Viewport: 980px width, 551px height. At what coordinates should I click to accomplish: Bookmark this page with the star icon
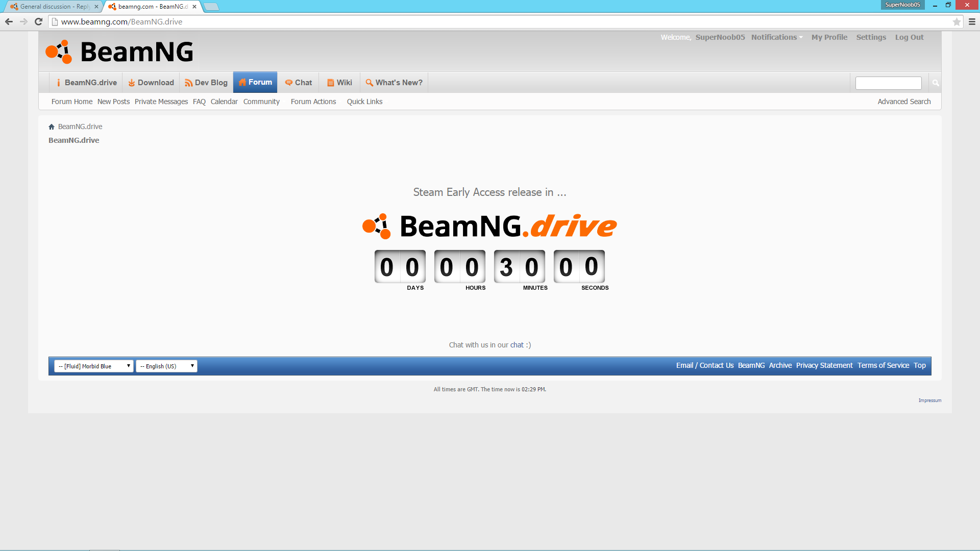point(957,21)
